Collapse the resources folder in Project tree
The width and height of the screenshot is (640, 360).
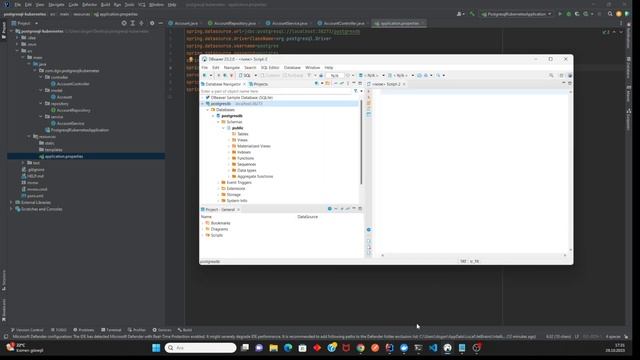coord(29,137)
